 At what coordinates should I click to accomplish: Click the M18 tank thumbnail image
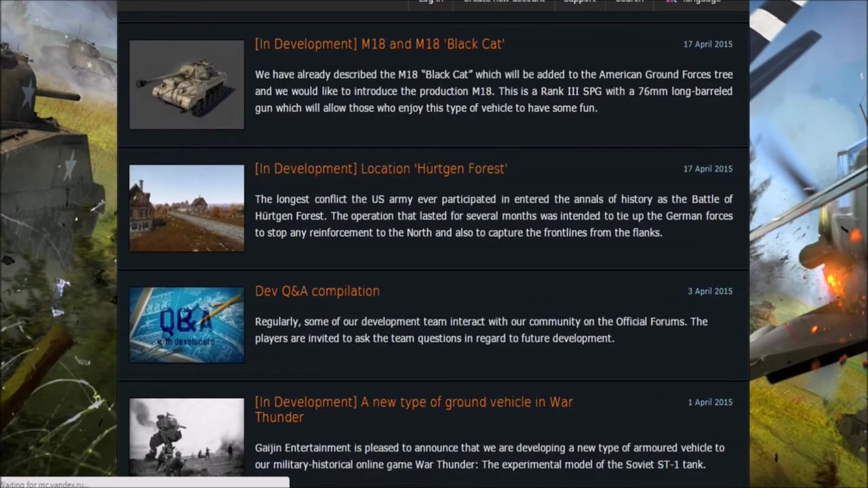pyautogui.click(x=186, y=85)
